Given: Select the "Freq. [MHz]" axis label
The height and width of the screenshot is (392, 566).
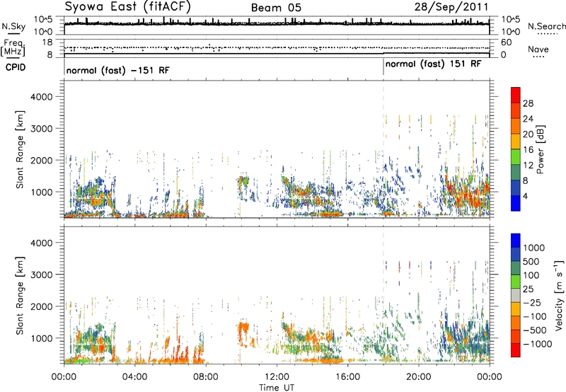Looking at the screenshot, I should coord(13,48).
